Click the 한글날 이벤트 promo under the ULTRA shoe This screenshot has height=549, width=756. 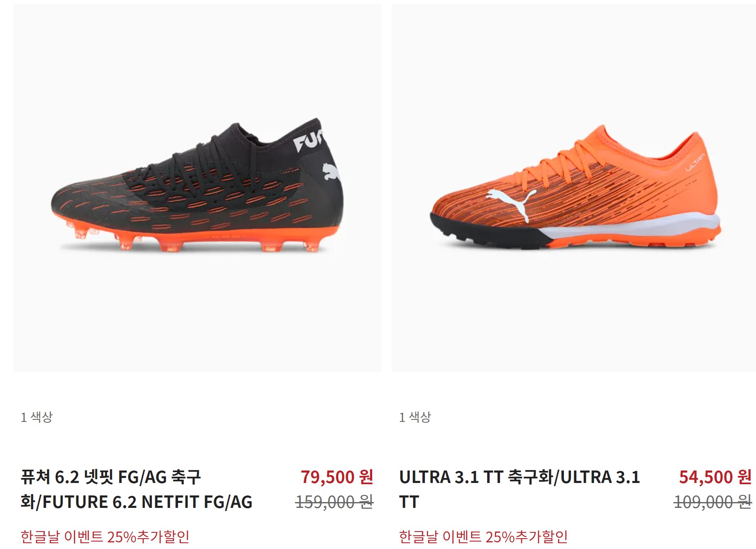483,537
